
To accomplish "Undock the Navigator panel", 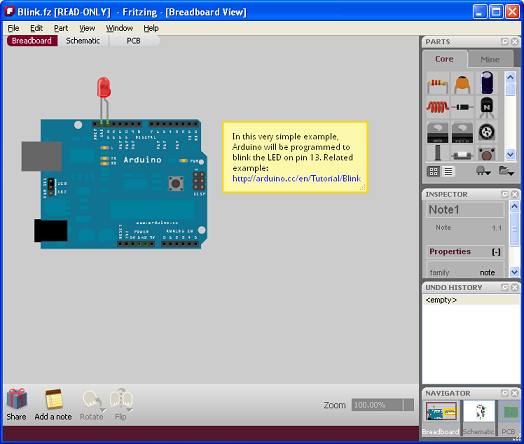I will coord(505,393).
